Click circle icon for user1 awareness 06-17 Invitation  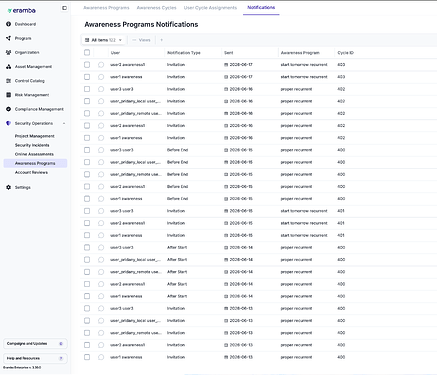click(101, 77)
